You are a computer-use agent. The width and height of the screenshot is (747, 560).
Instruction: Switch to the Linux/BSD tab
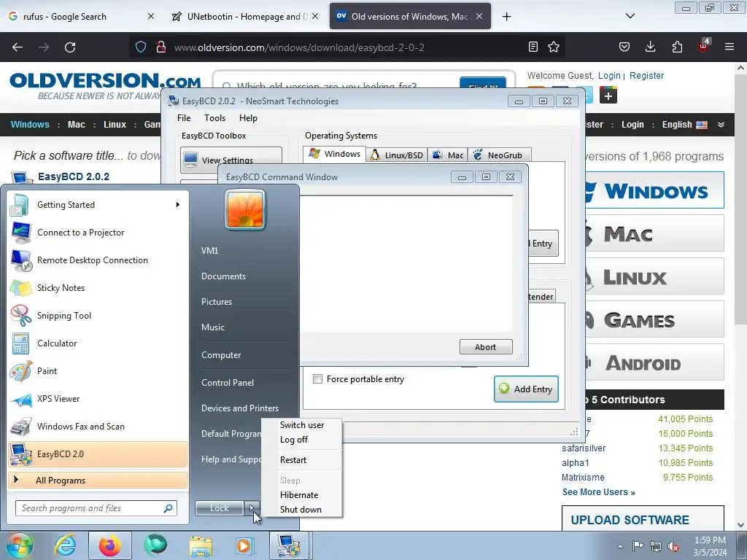[397, 155]
